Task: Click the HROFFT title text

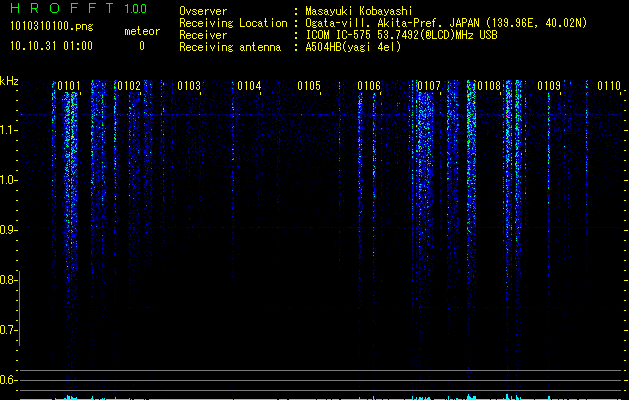Action: (63, 8)
